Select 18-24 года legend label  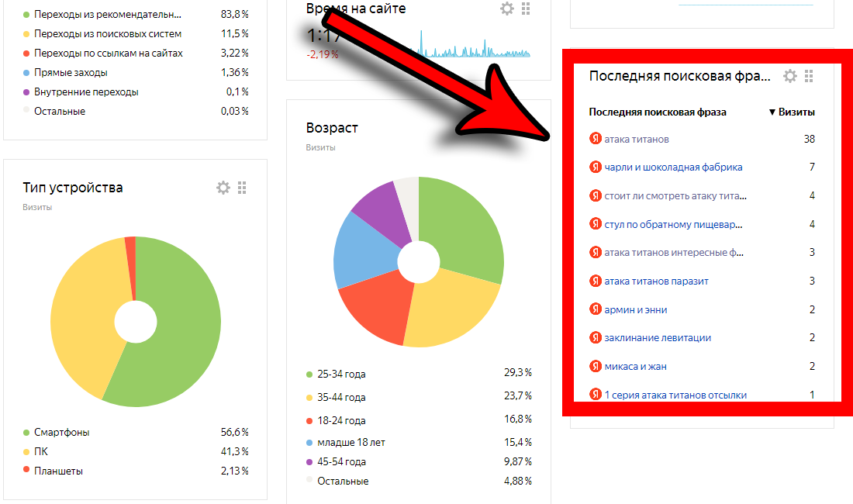coord(341,421)
